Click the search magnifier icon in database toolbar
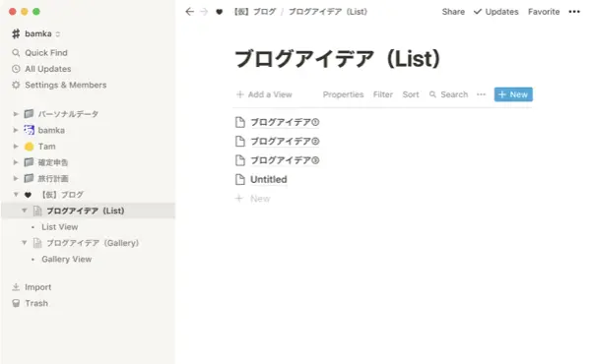Screen dimensions: 591x364 pyautogui.click(x=432, y=94)
